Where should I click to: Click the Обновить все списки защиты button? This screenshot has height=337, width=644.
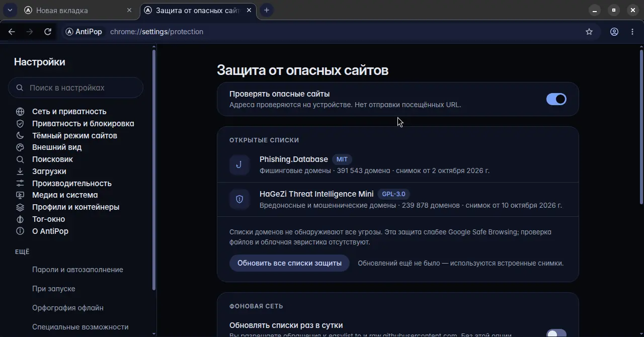pos(289,263)
